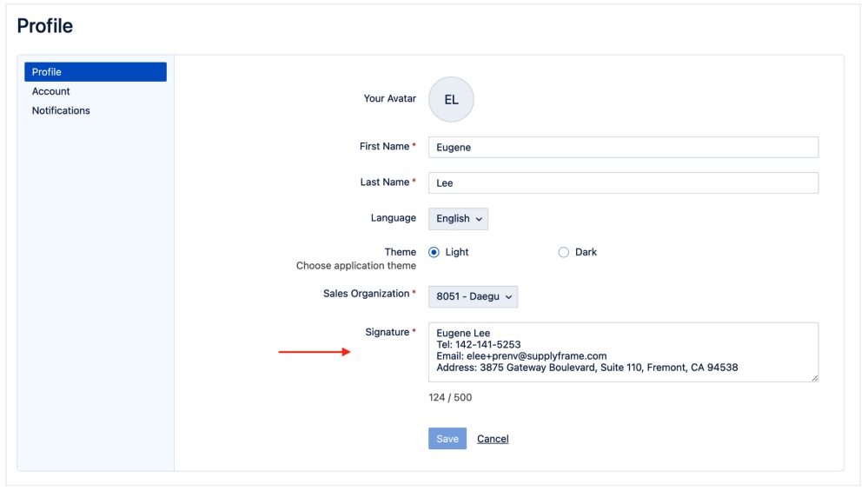Select the Light theme radio button
This screenshot has height=491, width=868.
(x=434, y=252)
